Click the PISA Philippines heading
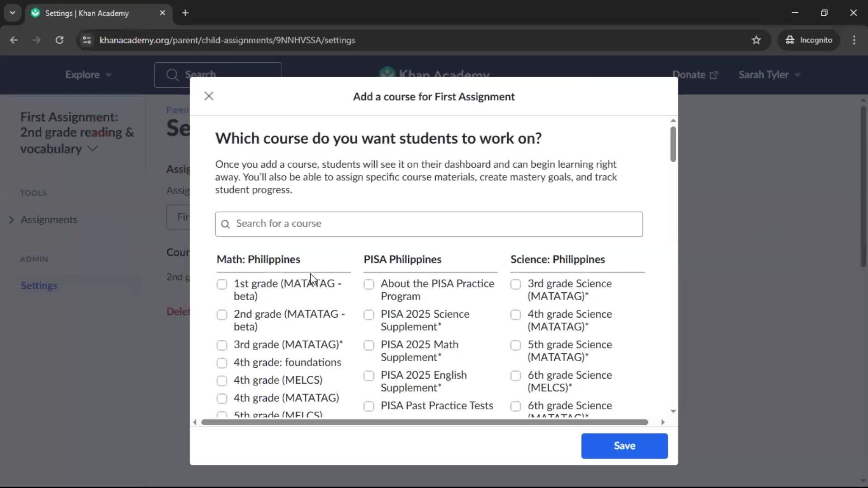The height and width of the screenshot is (488, 868). click(x=402, y=259)
